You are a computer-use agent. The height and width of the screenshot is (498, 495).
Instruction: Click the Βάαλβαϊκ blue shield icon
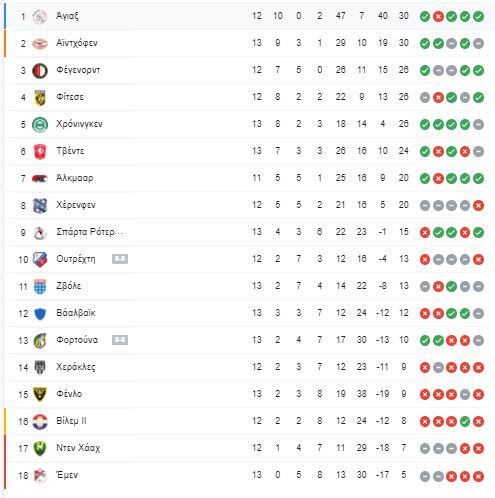[x=40, y=313]
